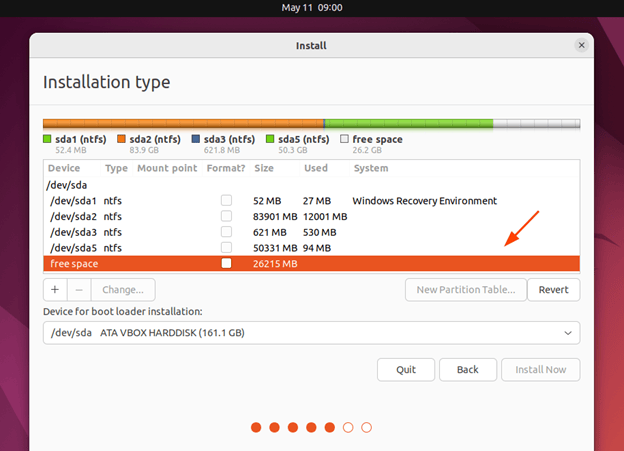Click the free space legend swatch
The image size is (624, 451).
tap(345, 139)
